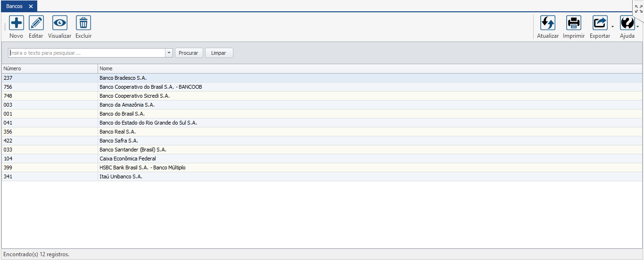The image size is (644, 260).
Task: Expand the Exportar dropdown arrow
Action: coord(612,27)
